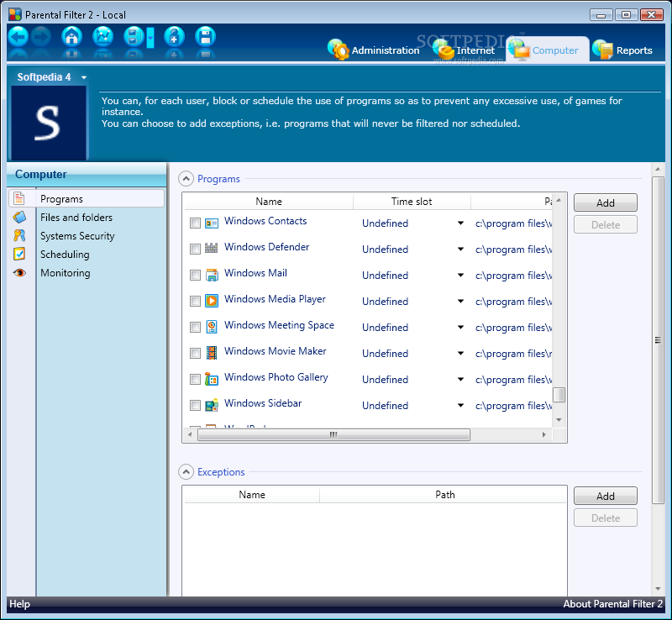This screenshot has height=620, width=672.
Task: Click the profile save disk toolbar icon
Action: tap(134, 37)
